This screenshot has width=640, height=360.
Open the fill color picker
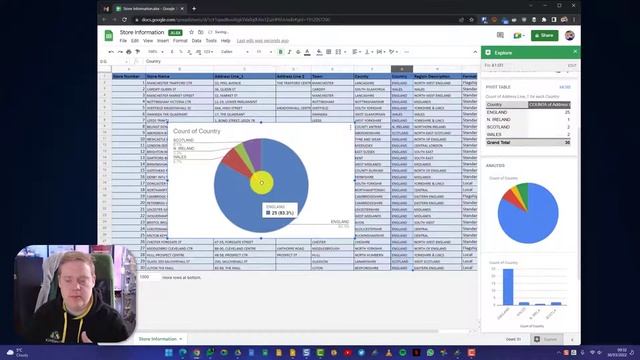tap(319, 52)
